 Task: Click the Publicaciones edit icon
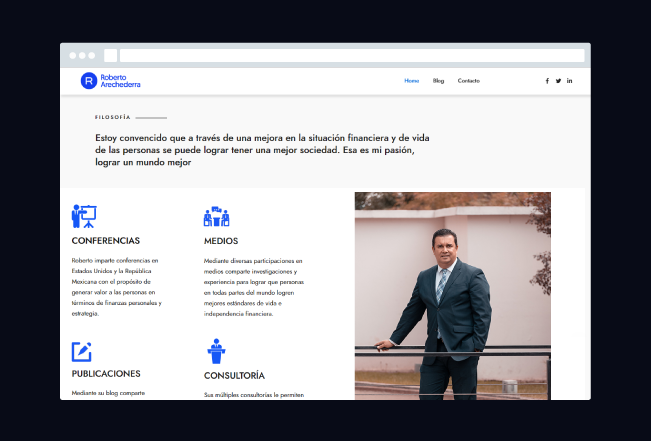coord(82,352)
